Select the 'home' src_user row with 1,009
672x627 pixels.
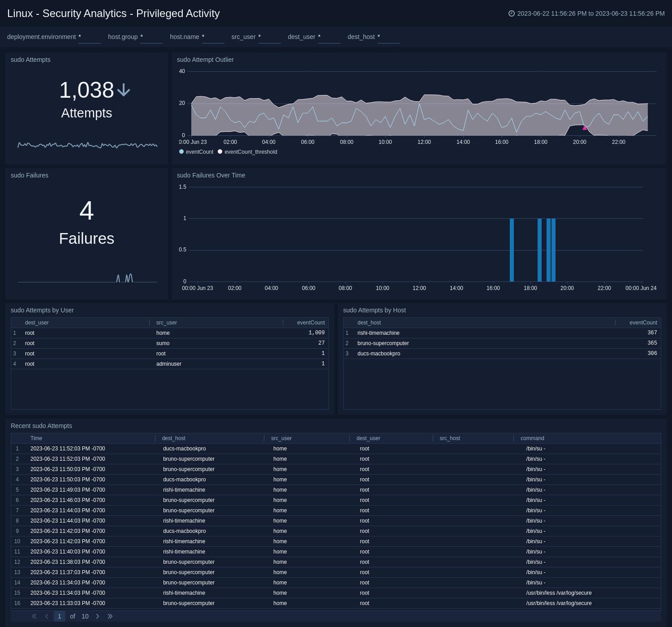[170, 333]
